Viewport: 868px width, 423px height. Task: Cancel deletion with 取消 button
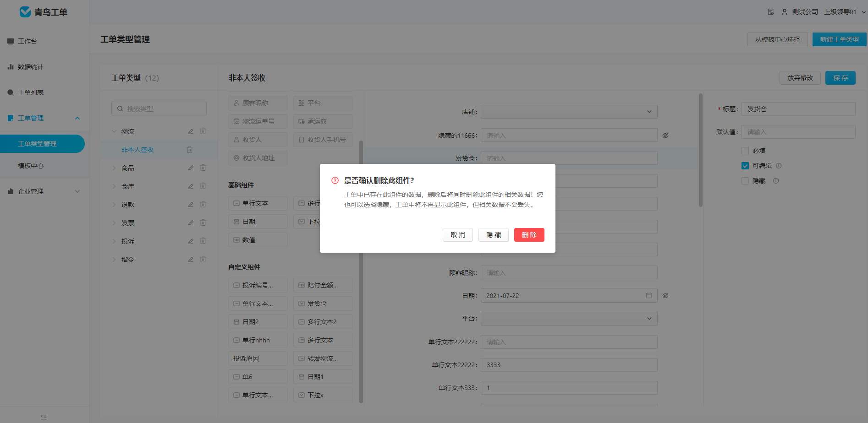point(458,235)
